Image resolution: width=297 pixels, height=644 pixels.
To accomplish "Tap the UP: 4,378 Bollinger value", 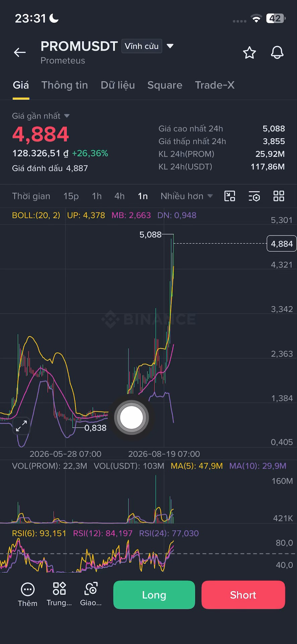I will click(86, 215).
